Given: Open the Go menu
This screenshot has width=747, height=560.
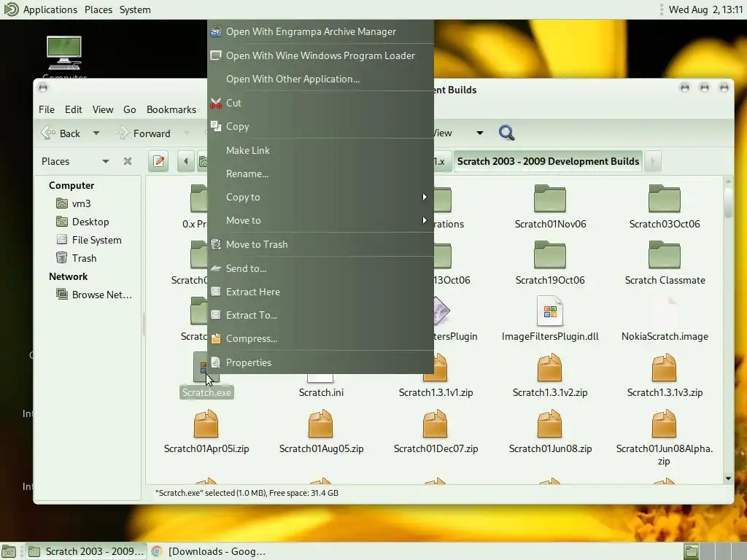Looking at the screenshot, I should [x=130, y=109].
